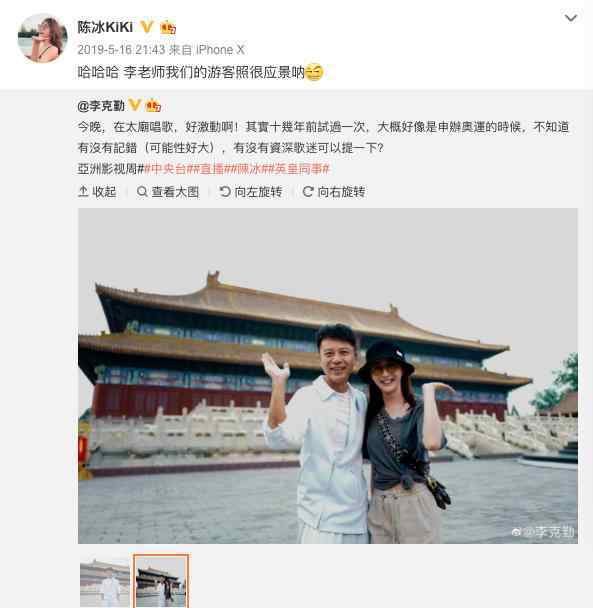Viewport: 593px width, 608px height.
Task: Collapse the image with 收起
Action: pos(97,192)
